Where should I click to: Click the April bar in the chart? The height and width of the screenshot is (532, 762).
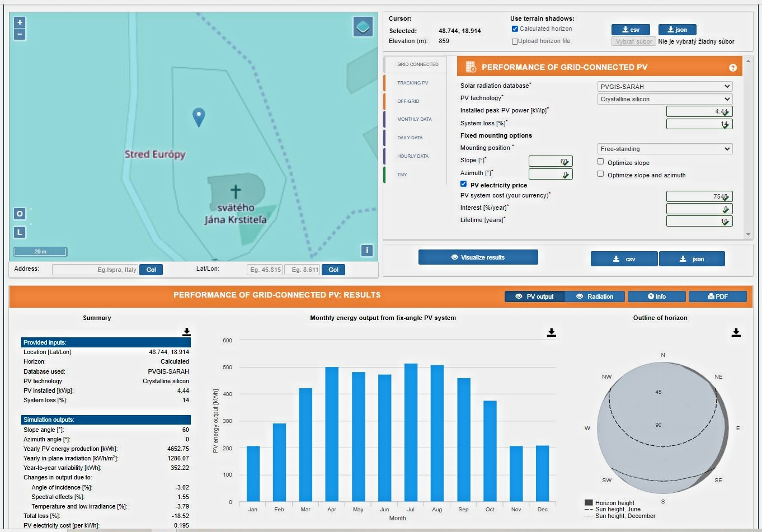tap(332, 434)
